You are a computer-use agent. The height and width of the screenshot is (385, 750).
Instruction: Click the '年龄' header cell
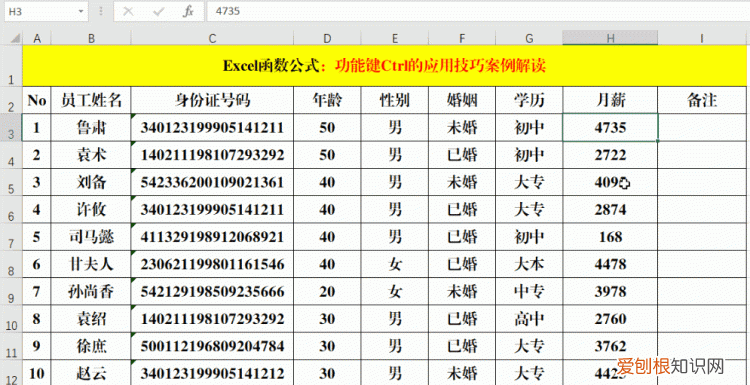click(x=327, y=100)
